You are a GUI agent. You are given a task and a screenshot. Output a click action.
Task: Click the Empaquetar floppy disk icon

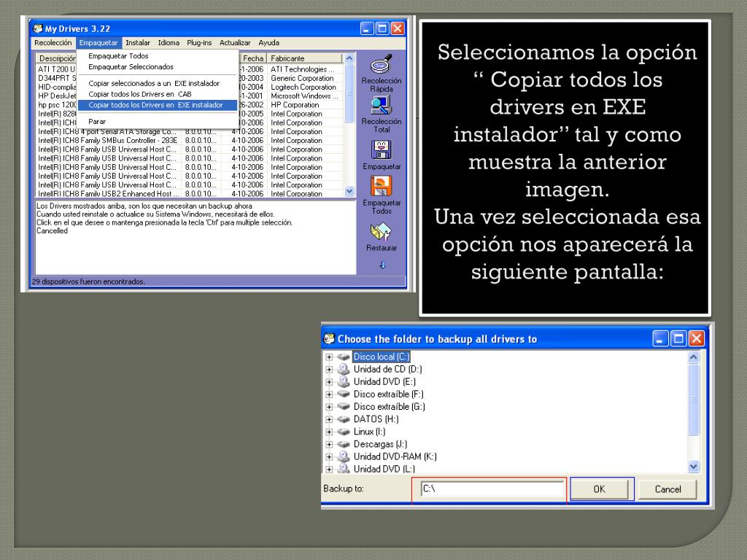click(381, 150)
